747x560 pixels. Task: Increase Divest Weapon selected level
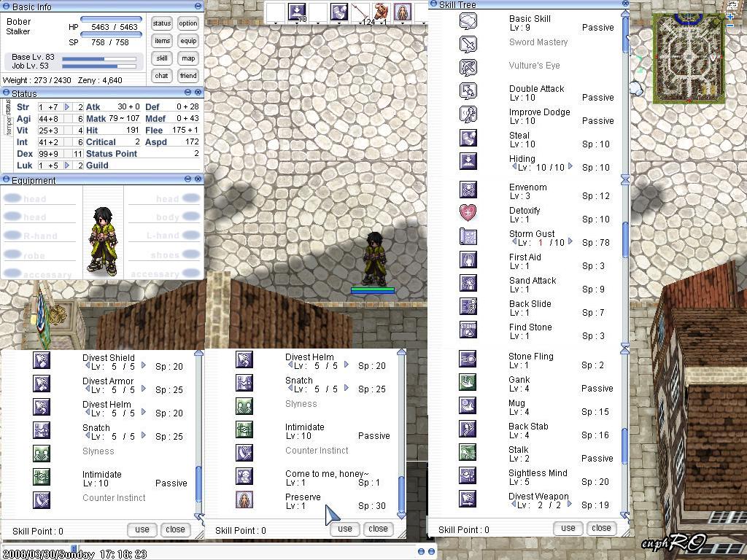pos(569,505)
